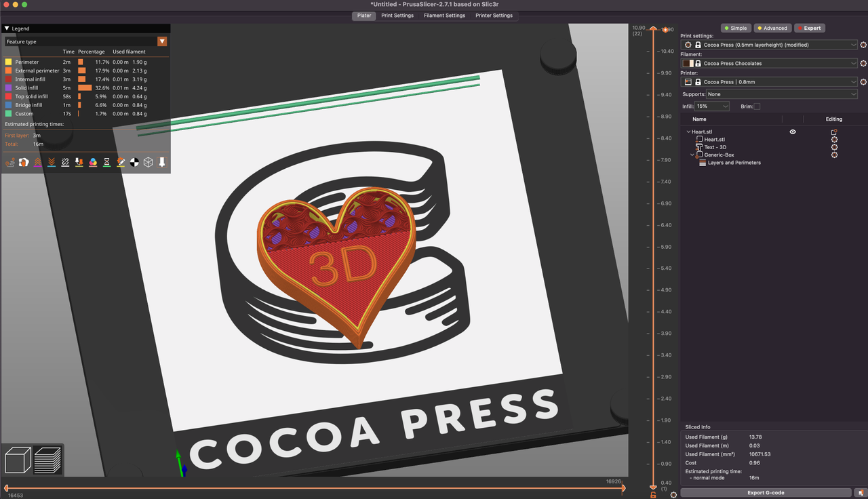
Task: Select Expert mode
Action: point(809,28)
